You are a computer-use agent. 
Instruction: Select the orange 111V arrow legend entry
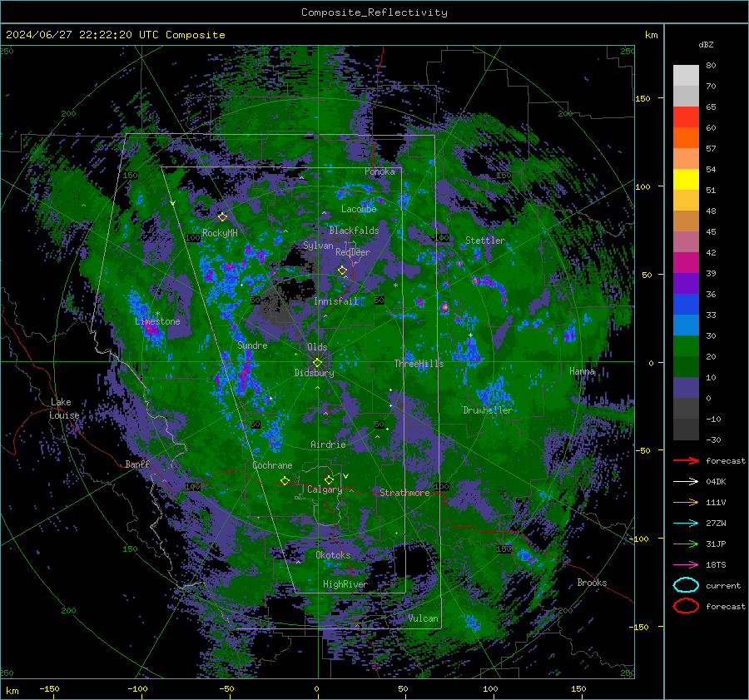tap(686, 502)
